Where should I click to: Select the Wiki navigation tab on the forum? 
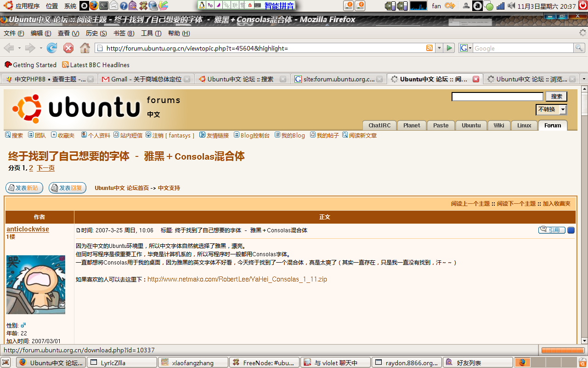499,125
